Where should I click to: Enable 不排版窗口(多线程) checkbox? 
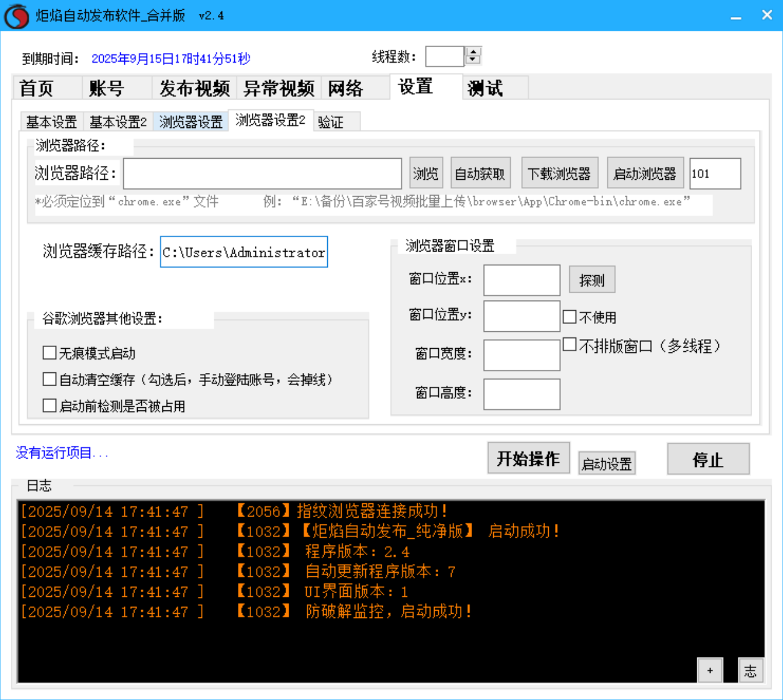(x=569, y=345)
